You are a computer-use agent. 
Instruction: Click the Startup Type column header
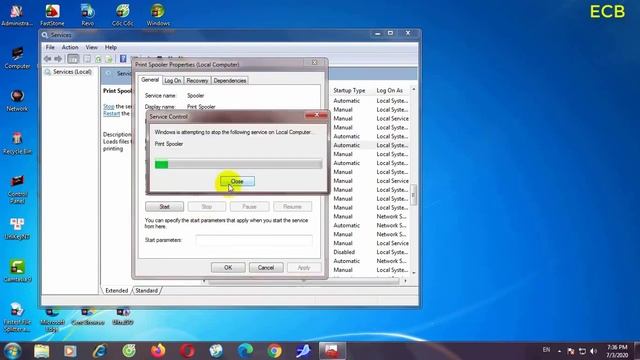pos(349,90)
